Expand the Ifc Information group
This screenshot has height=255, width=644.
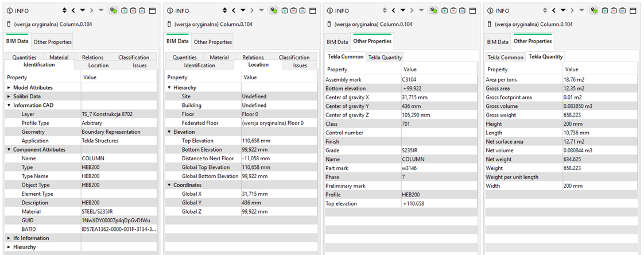pyautogui.click(x=9, y=238)
